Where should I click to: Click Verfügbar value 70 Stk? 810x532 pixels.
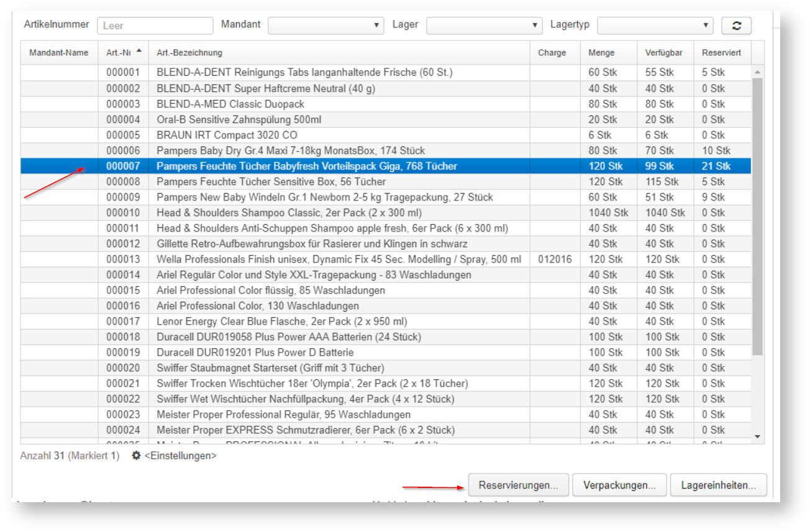(x=660, y=150)
